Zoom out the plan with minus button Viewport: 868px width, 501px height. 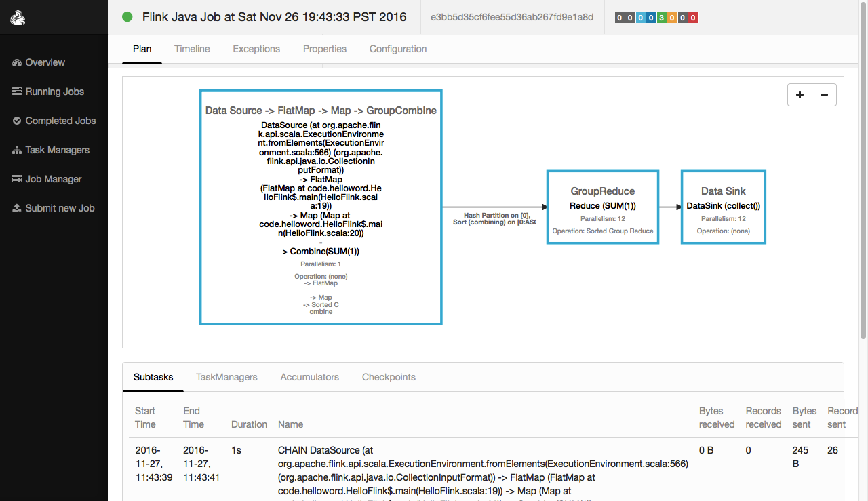(x=824, y=95)
